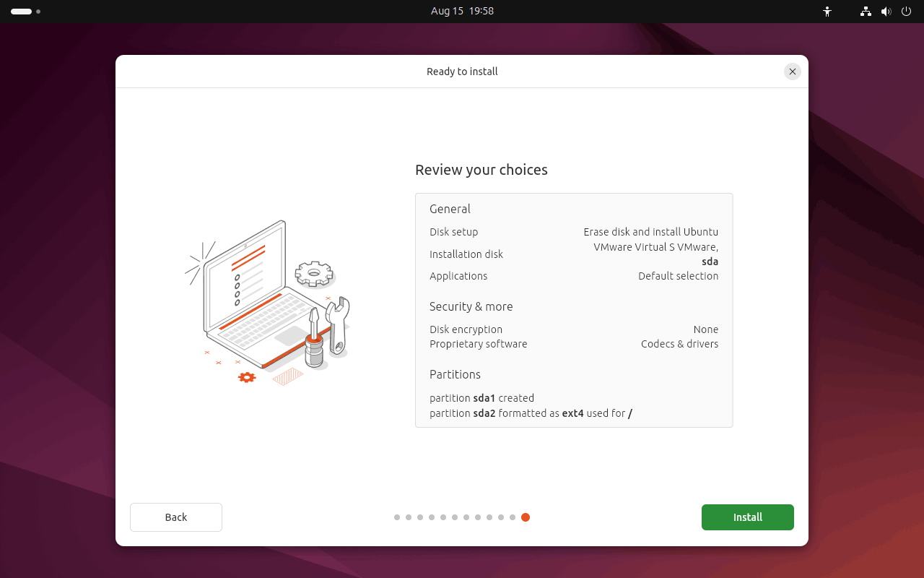Click the "Erase disk and install Ubuntu" value
This screenshot has height=578, width=924.
click(x=650, y=232)
